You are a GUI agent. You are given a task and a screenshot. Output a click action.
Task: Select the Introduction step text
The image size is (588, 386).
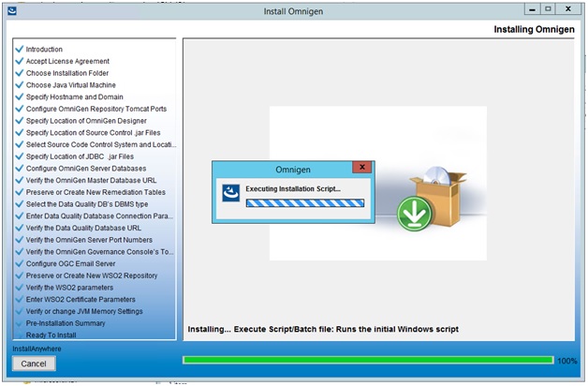click(x=44, y=49)
